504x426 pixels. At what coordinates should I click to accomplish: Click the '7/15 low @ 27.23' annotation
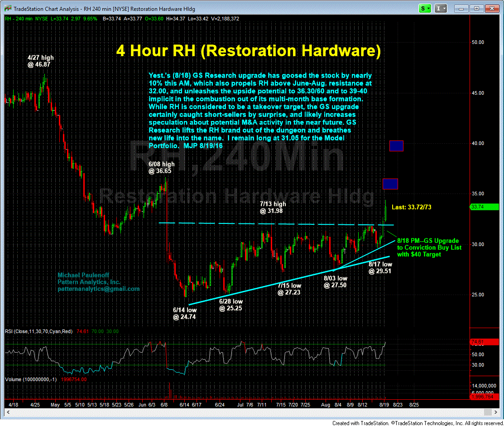click(x=289, y=289)
